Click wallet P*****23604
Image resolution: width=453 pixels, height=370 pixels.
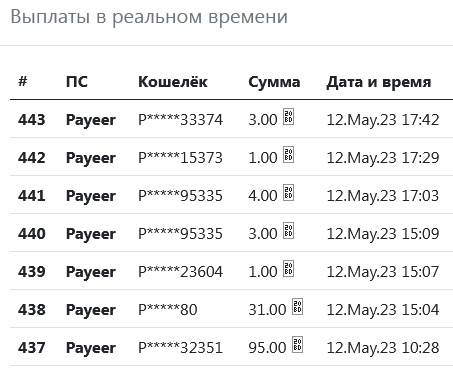coord(180,272)
